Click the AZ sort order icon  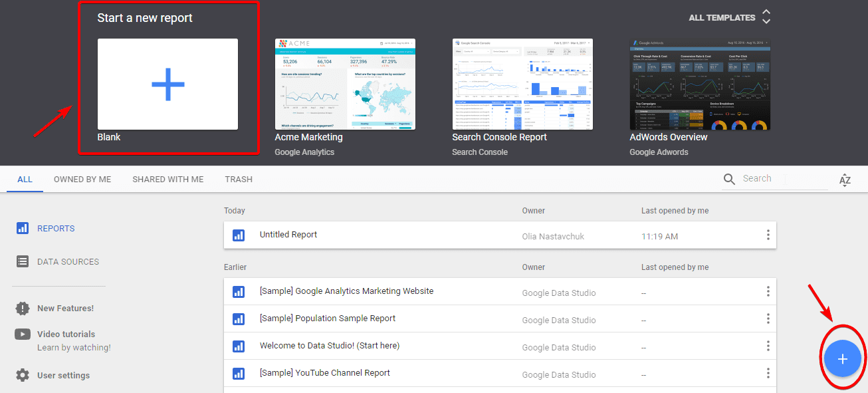(x=845, y=180)
